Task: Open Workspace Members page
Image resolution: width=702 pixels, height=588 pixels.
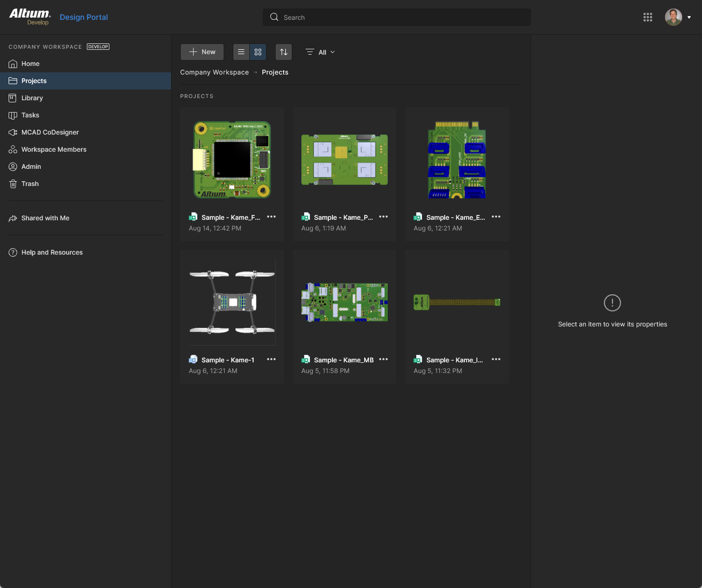Action: [x=54, y=150]
